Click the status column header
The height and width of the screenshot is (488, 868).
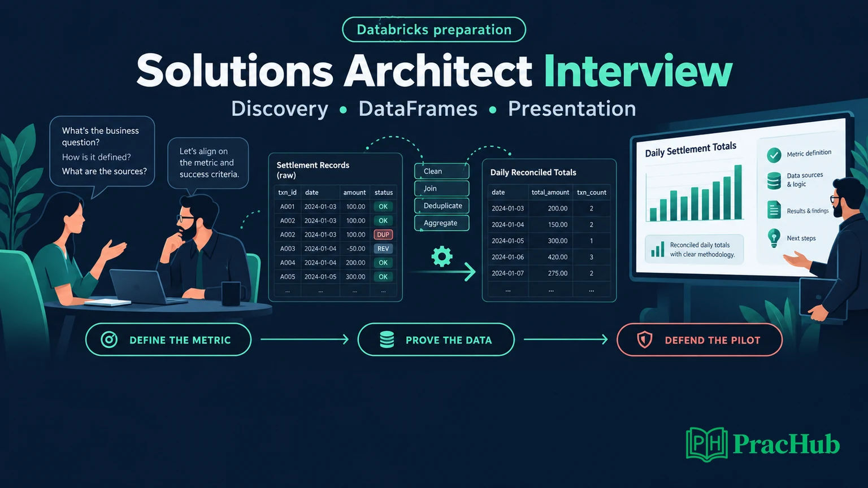coord(384,193)
